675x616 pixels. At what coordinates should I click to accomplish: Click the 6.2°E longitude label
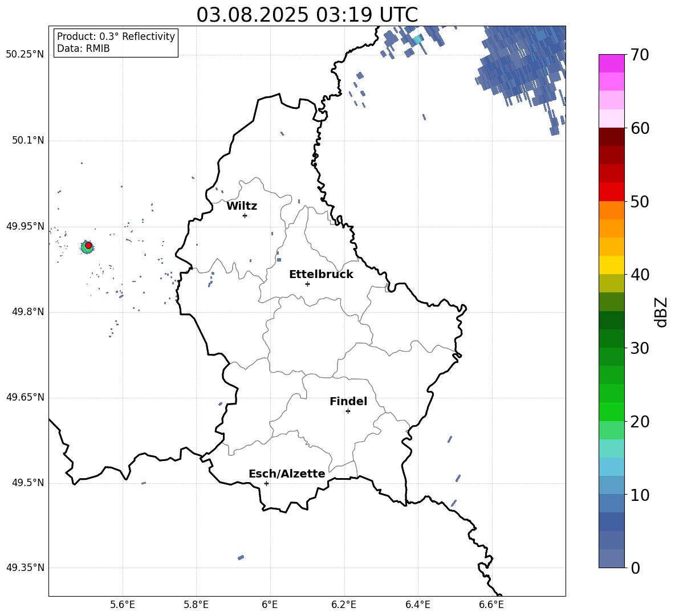click(x=344, y=605)
